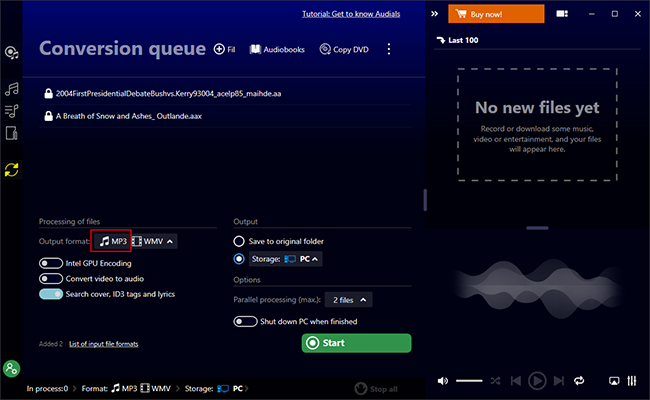Screen dimensions: 650x400
Task: Open the Tutorial: Get to know Audials link
Action: coord(351,14)
